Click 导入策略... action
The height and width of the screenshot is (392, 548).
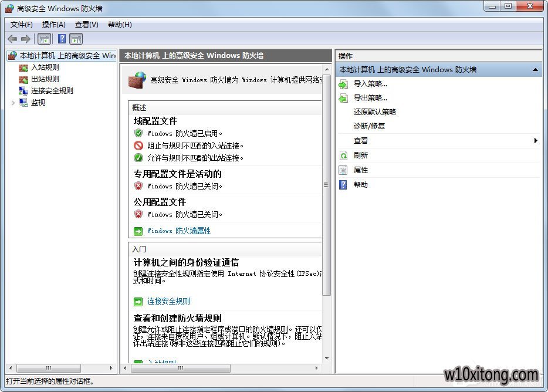(x=370, y=84)
